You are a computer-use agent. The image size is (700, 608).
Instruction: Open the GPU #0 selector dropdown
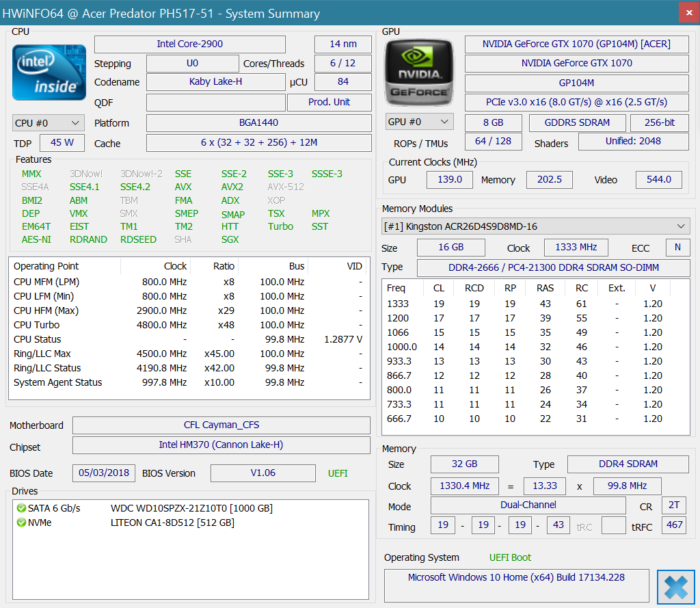click(x=420, y=122)
